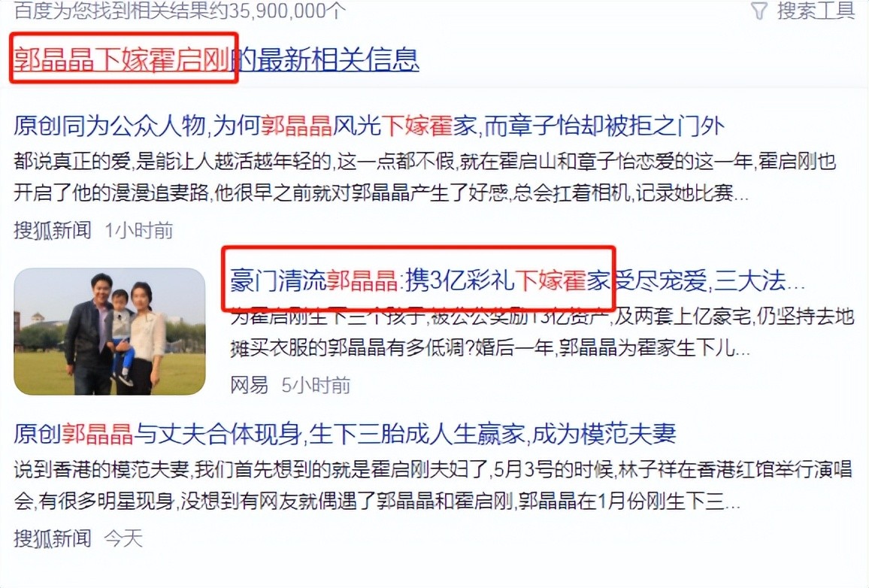The image size is (869, 588).
Task: Open the article 豪门清流郭晶晶:携3亿彩礼下嫁霍家
Action: [518, 280]
